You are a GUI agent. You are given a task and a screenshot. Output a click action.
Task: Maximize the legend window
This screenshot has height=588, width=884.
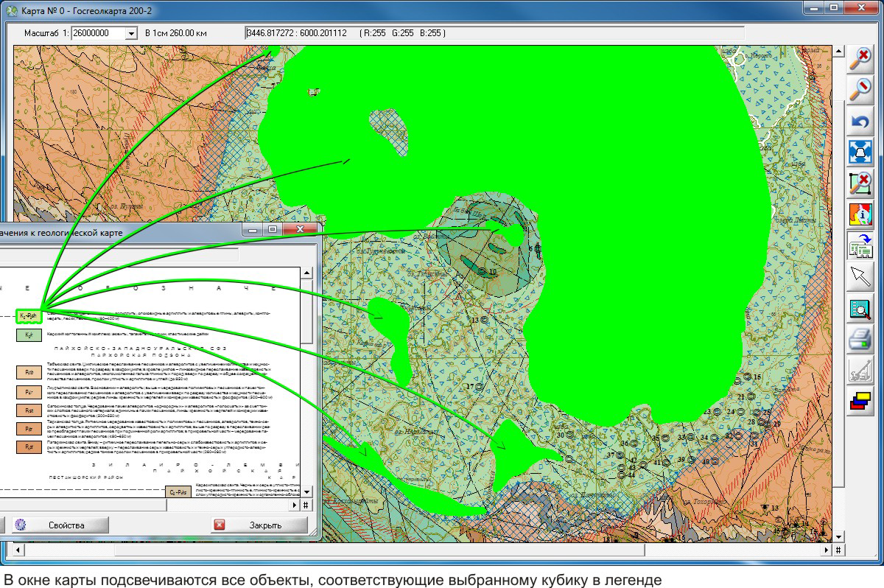(272, 230)
